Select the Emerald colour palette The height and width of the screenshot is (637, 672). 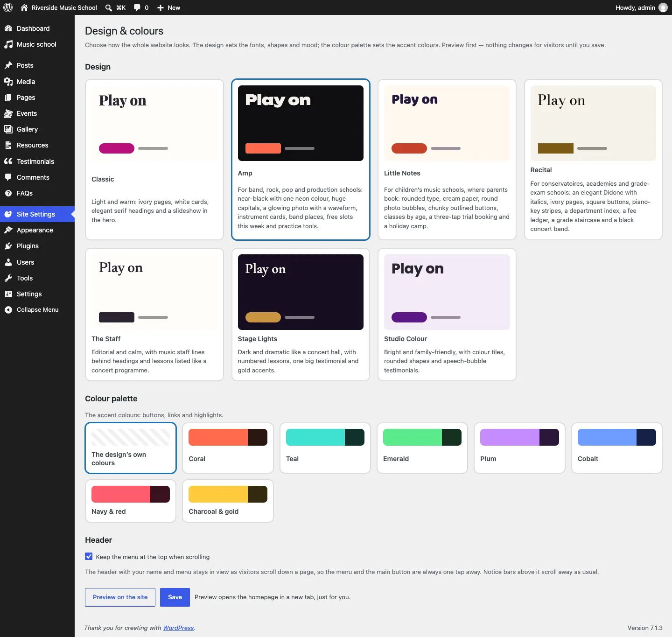422,448
